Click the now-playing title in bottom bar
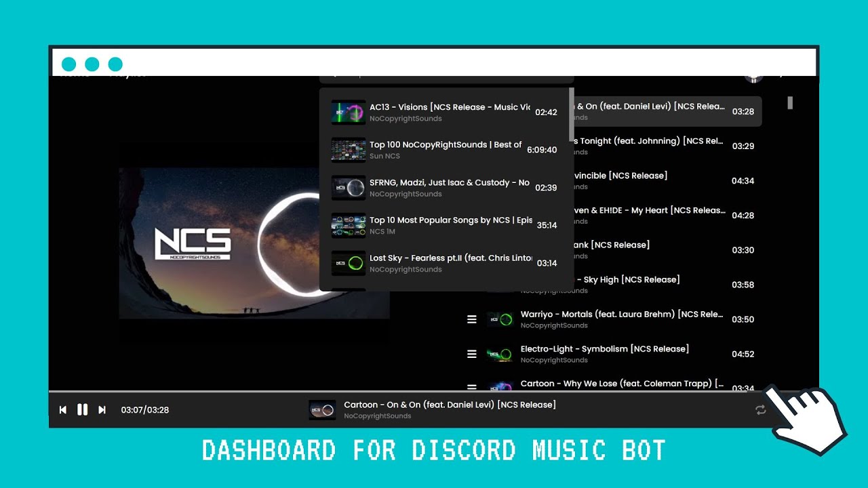 coord(450,405)
